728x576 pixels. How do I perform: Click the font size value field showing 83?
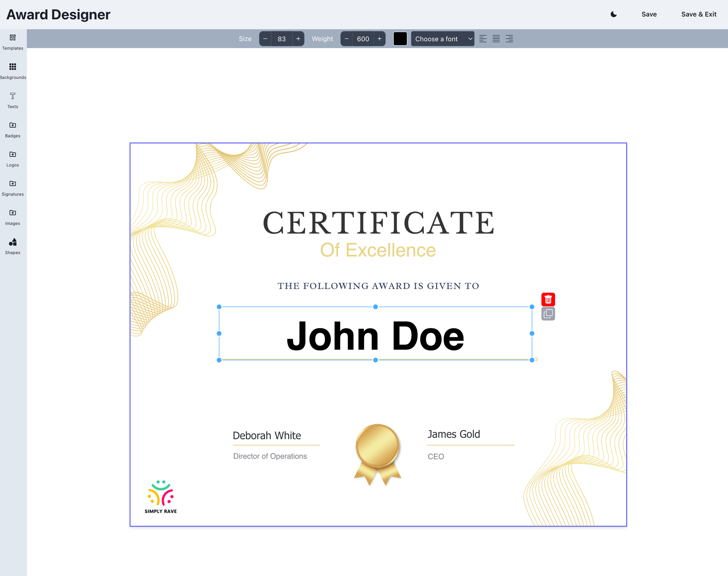click(x=282, y=39)
